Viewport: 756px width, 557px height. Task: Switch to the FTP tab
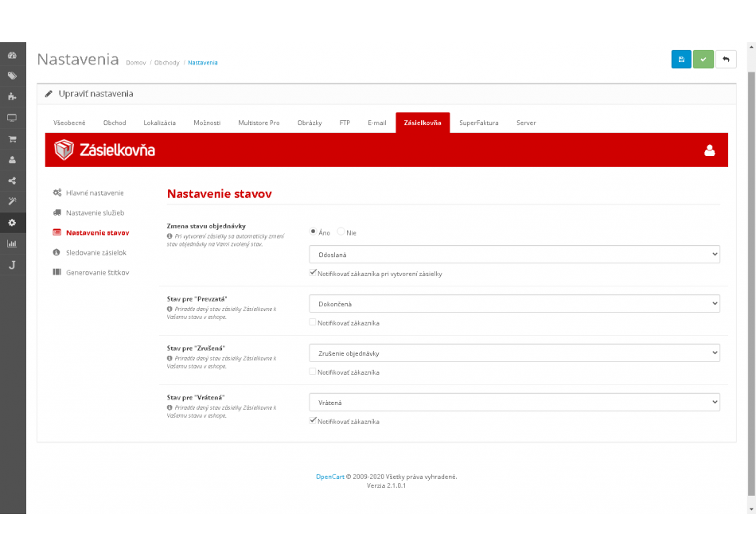[345, 123]
